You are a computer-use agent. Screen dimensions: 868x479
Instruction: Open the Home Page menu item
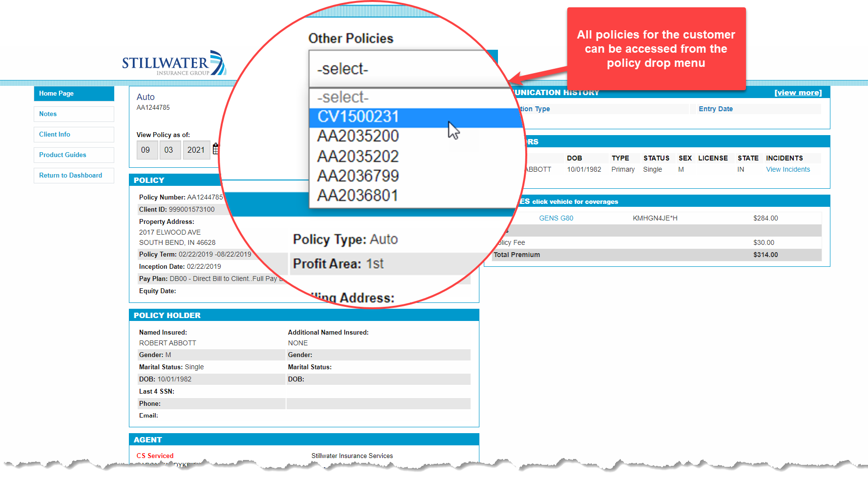tap(74, 94)
